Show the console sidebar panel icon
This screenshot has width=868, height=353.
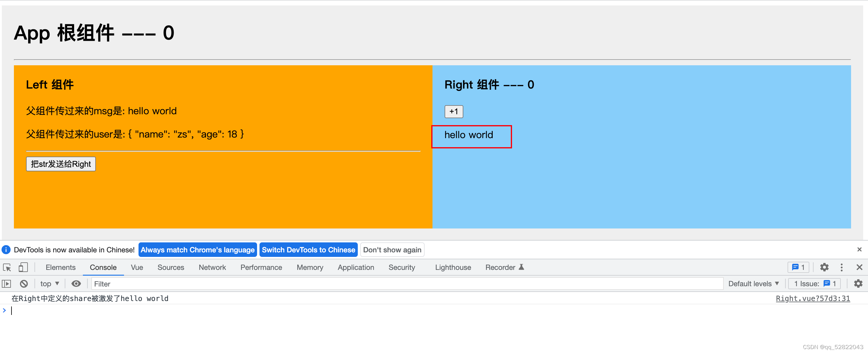6,284
